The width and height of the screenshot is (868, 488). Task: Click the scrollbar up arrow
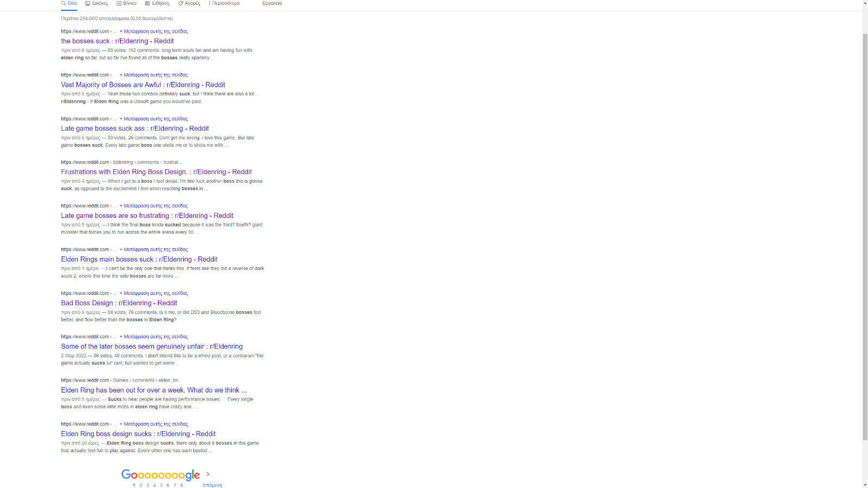(x=865, y=3)
